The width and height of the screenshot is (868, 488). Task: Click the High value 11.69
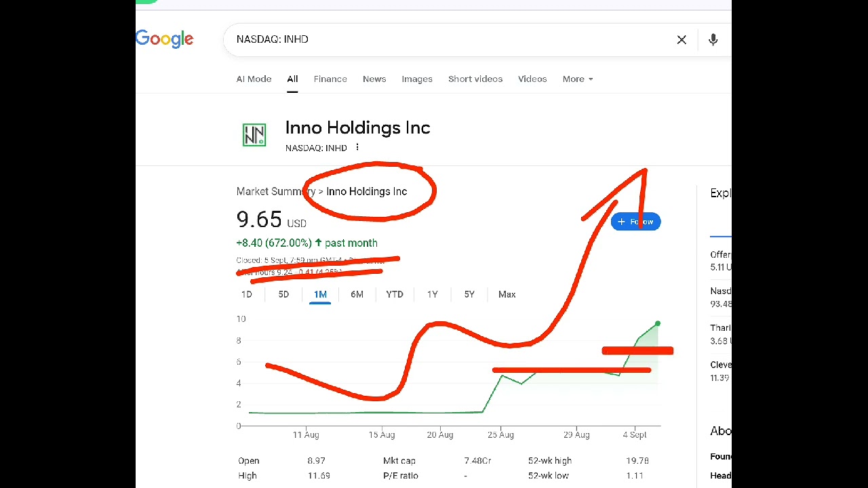(x=319, y=476)
